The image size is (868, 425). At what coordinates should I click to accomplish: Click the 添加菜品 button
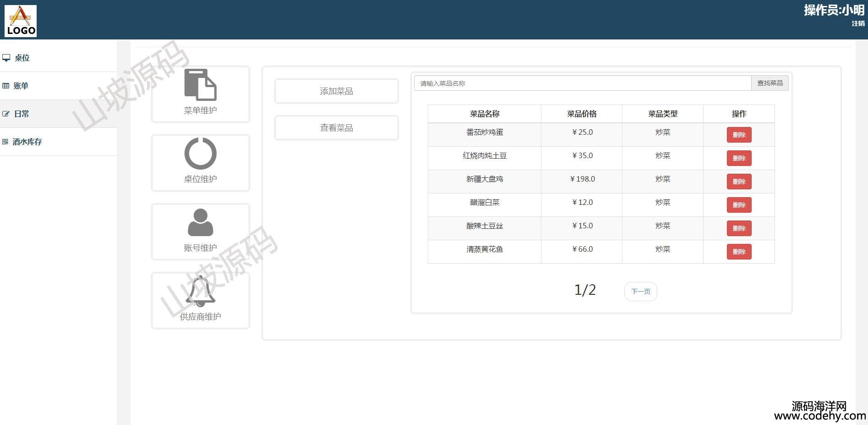pyautogui.click(x=336, y=91)
